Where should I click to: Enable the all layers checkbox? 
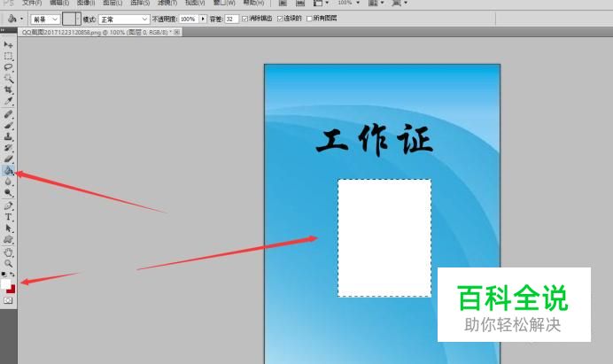(309, 19)
